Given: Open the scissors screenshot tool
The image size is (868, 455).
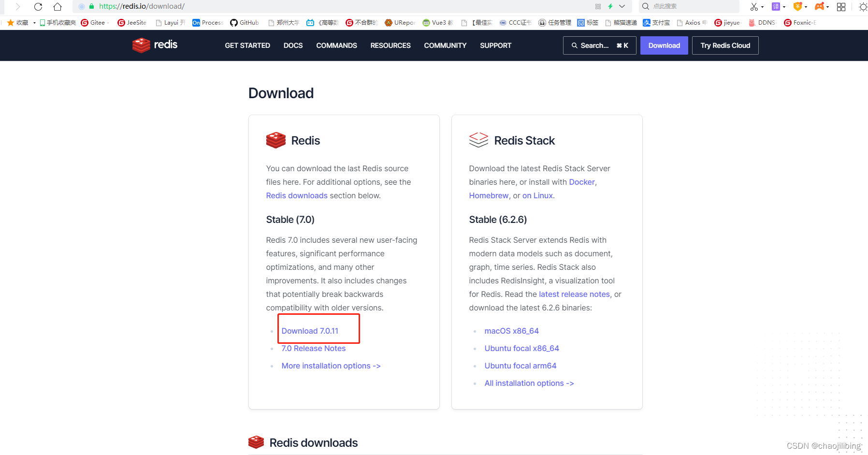Looking at the screenshot, I should [x=754, y=6].
